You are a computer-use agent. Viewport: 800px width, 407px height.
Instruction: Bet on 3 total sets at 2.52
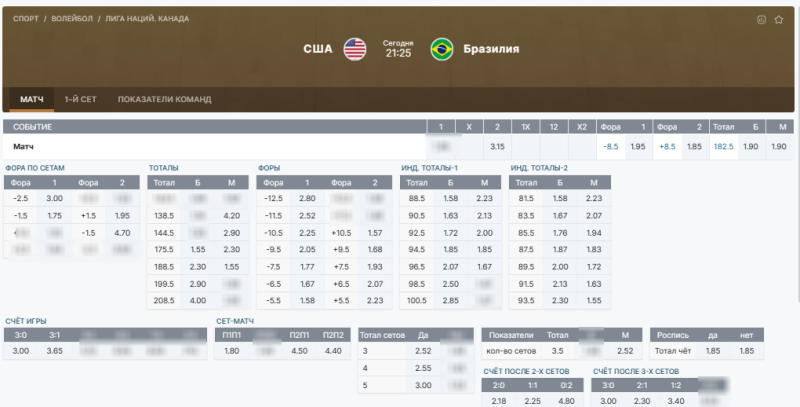(422, 351)
